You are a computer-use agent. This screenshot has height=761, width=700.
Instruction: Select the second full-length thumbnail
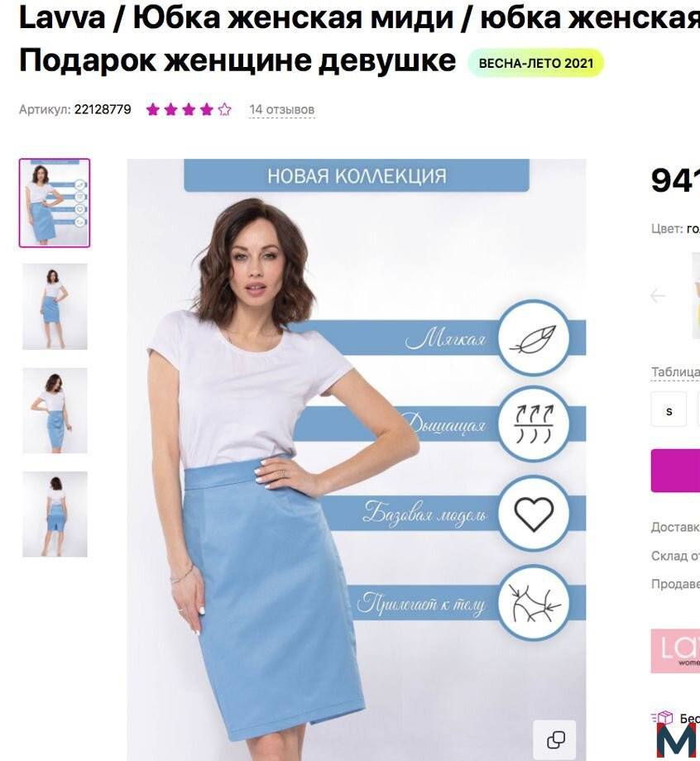click(x=55, y=306)
